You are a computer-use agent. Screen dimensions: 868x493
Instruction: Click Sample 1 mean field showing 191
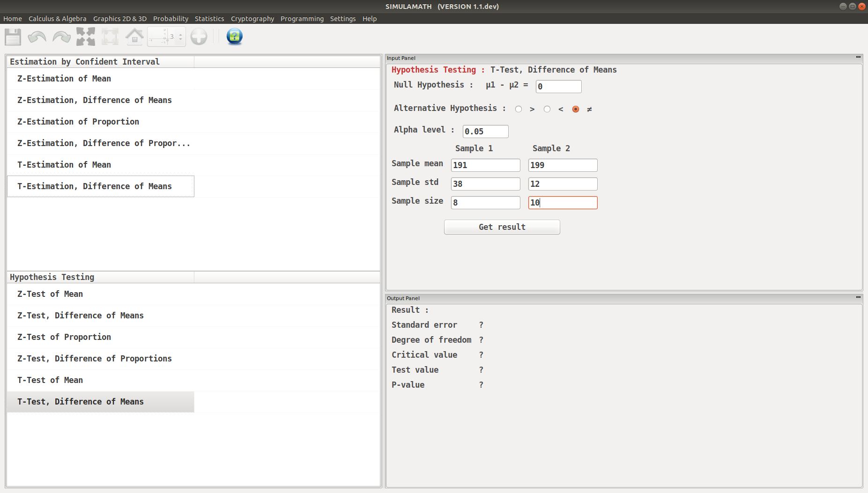click(x=485, y=165)
